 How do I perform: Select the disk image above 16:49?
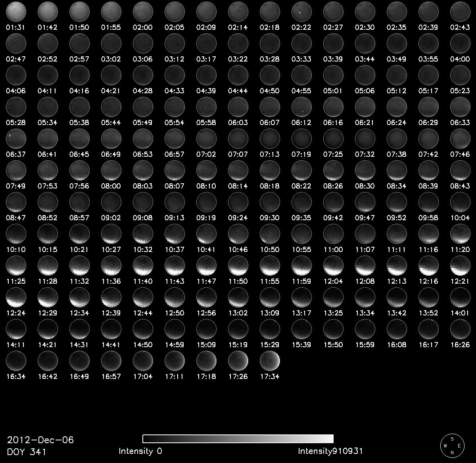[79, 360]
